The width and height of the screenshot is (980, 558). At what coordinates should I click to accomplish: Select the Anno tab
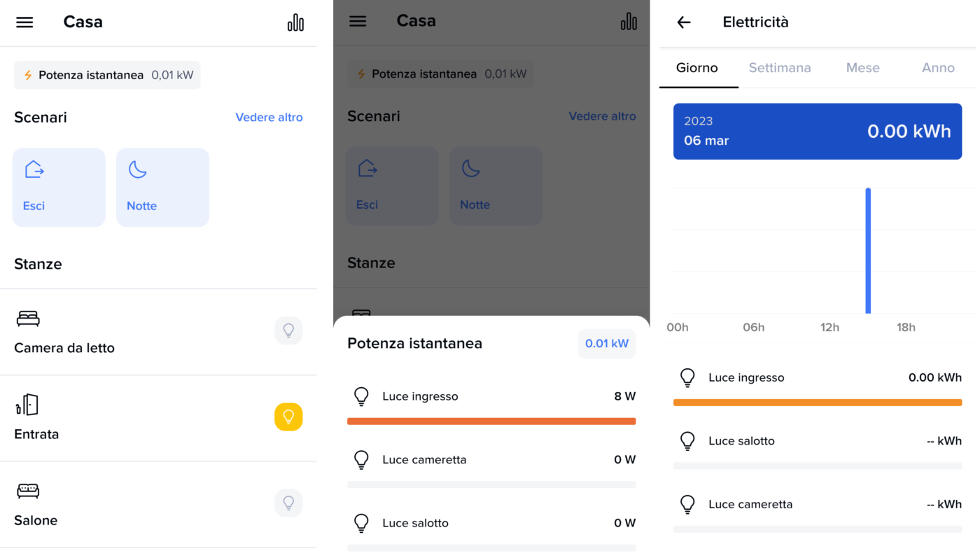[x=938, y=68]
